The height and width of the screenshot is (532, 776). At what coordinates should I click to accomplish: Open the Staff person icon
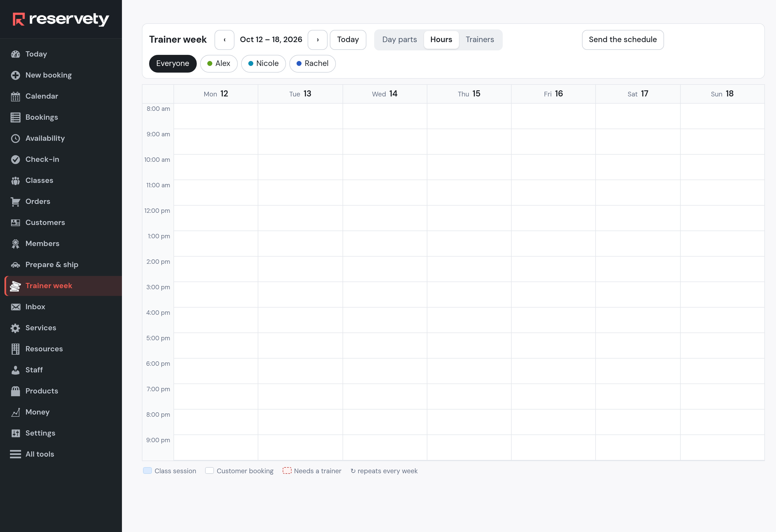[x=15, y=370]
